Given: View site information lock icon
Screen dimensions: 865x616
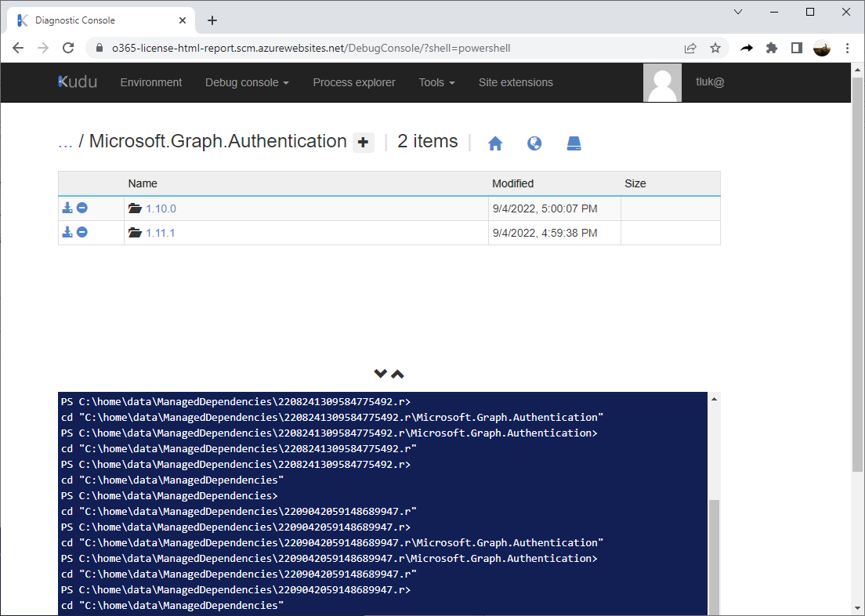Looking at the screenshot, I should point(100,48).
